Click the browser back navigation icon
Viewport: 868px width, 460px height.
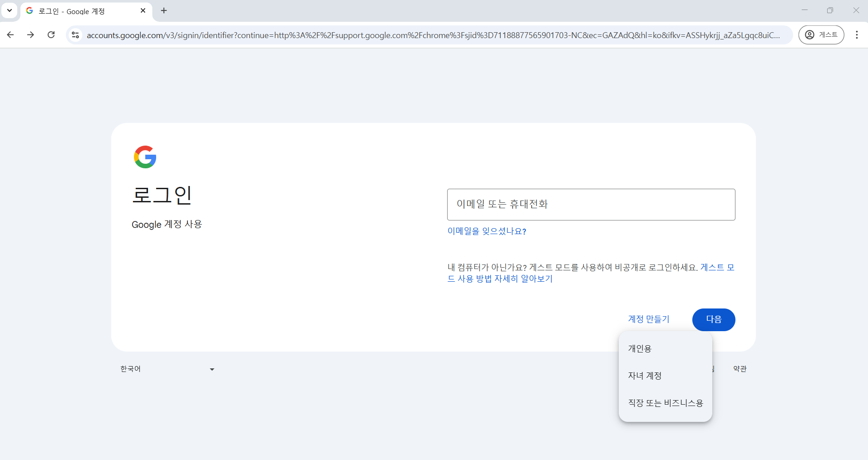pyautogui.click(x=10, y=35)
